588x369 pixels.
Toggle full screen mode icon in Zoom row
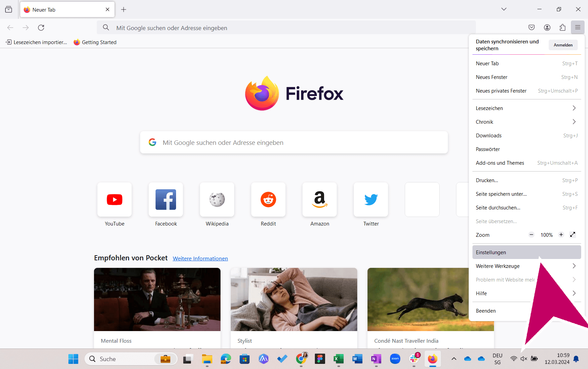[573, 235]
